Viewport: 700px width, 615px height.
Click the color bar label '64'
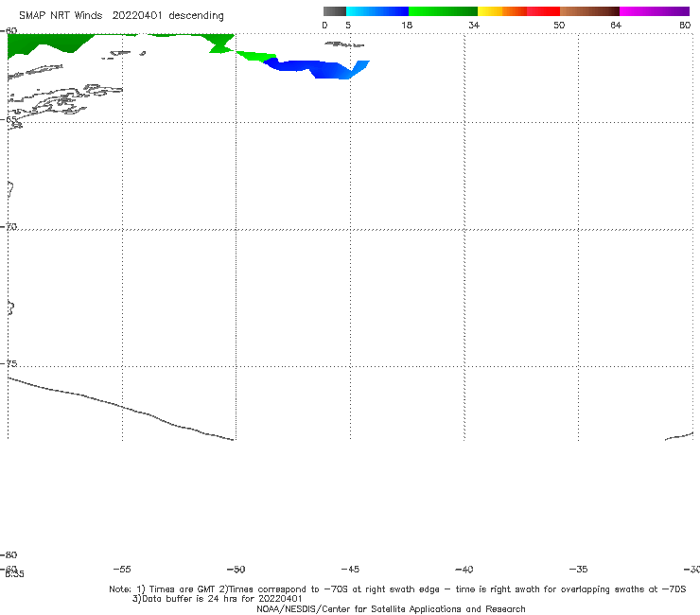pos(616,25)
